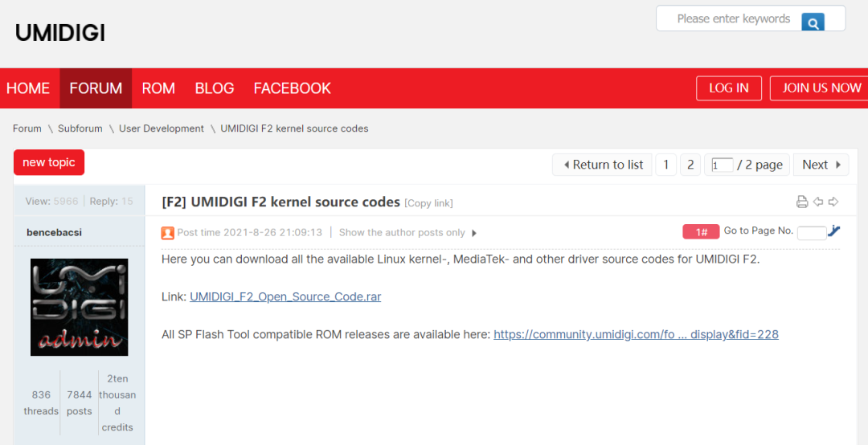
Task: Open the BLOG navigation item
Action: [215, 88]
